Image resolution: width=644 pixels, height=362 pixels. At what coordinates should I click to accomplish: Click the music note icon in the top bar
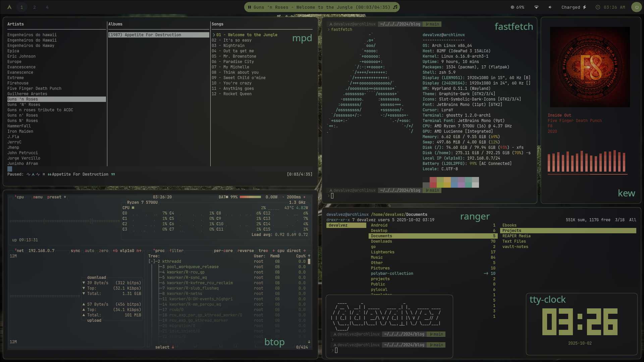tap(395, 7)
